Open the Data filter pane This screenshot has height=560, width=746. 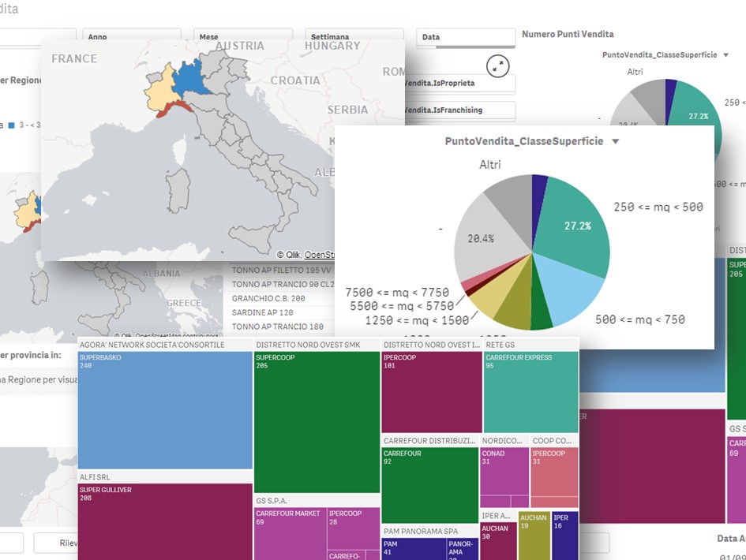point(466,38)
